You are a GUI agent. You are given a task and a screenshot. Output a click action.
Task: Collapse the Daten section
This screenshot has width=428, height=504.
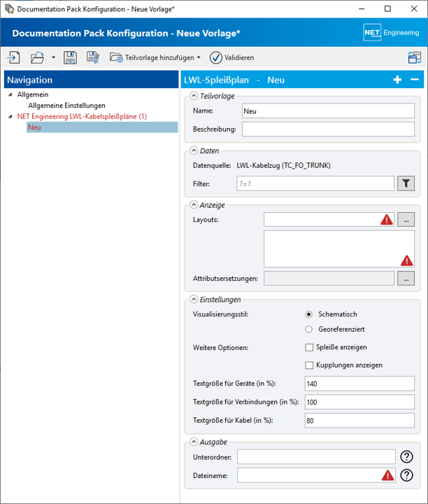pos(194,150)
